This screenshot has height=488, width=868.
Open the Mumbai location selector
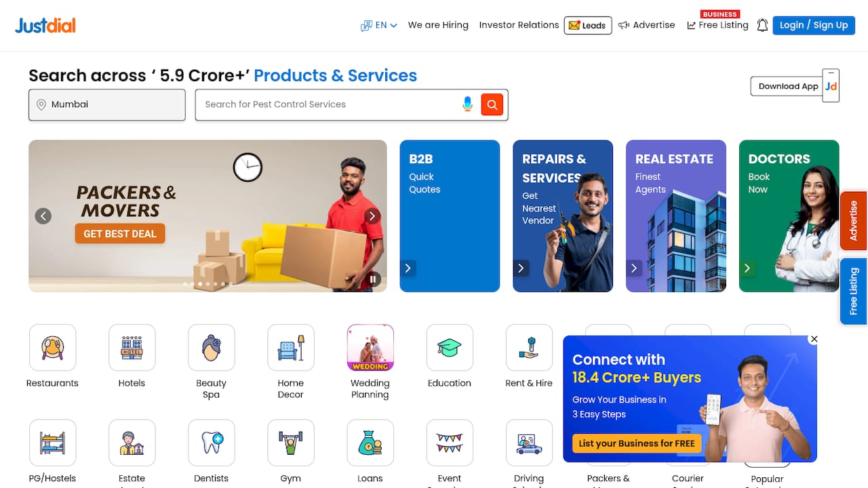click(x=107, y=104)
